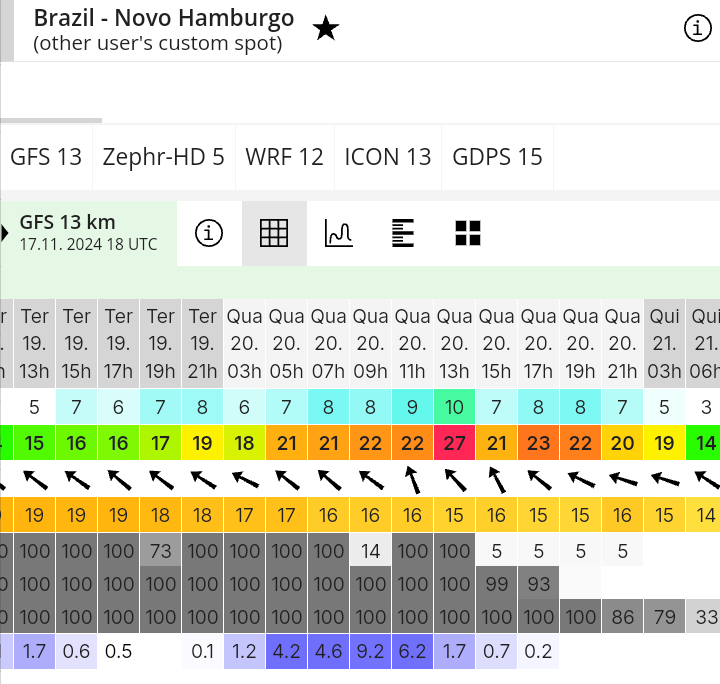This screenshot has width=720, height=684.
Task: Select the WRF 12 tab
Action: [285, 157]
